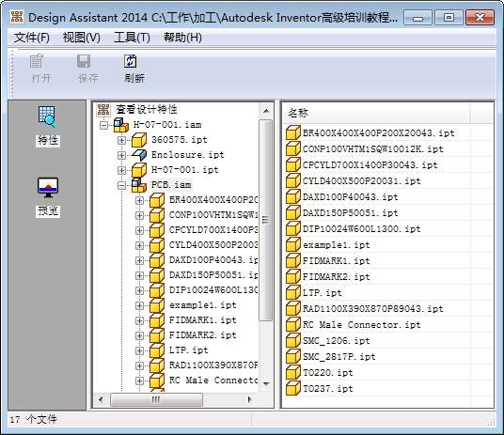This screenshot has height=435, width=504.
Task: Click icon of DAXD100P40043.ipt in list
Action: coord(292,197)
